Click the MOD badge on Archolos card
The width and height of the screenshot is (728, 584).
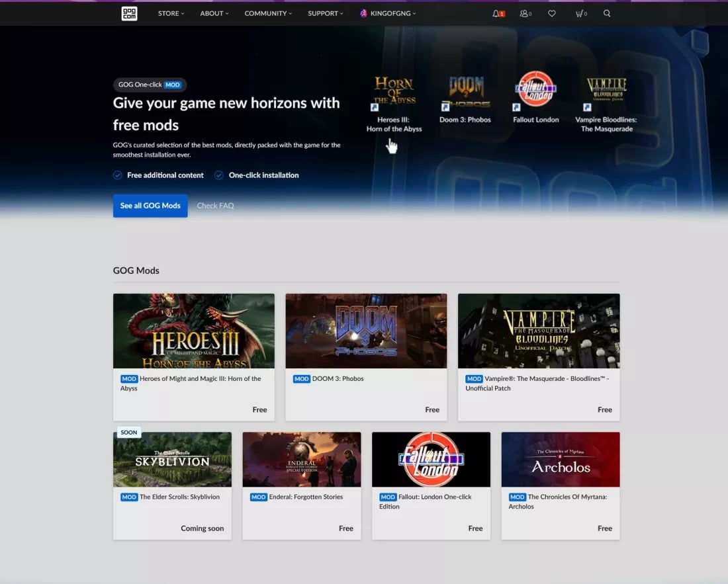tap(518, 497)
